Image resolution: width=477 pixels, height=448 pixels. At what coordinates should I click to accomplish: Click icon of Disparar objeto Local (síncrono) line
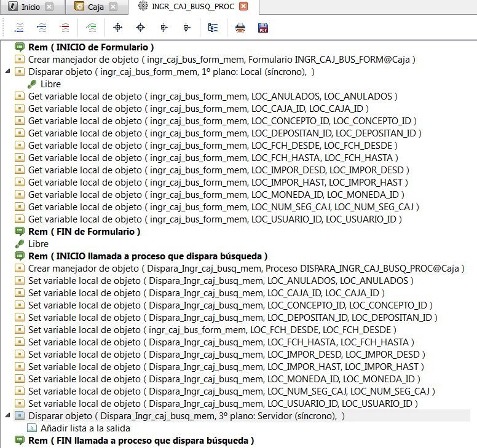[20, 71]
